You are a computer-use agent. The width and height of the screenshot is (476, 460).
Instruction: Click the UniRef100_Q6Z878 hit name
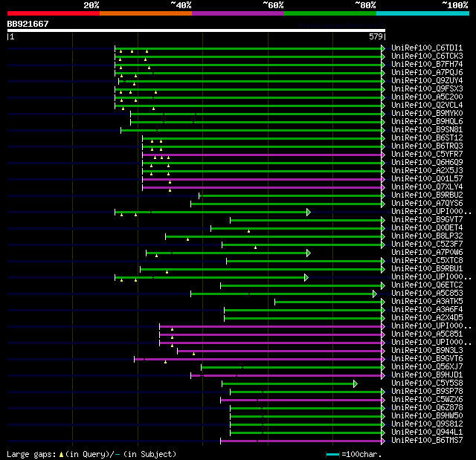click(427, 408)
